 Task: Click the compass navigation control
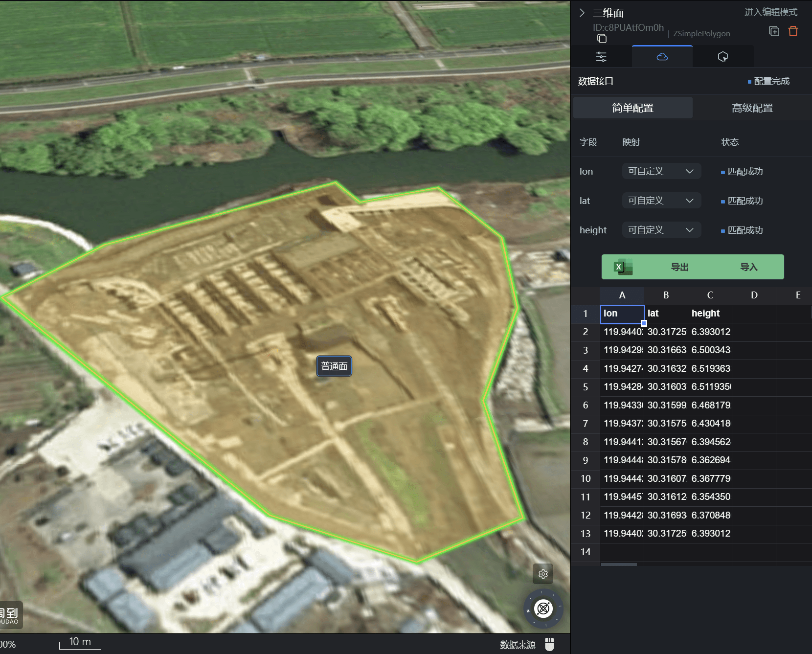[x=543, y=609]
